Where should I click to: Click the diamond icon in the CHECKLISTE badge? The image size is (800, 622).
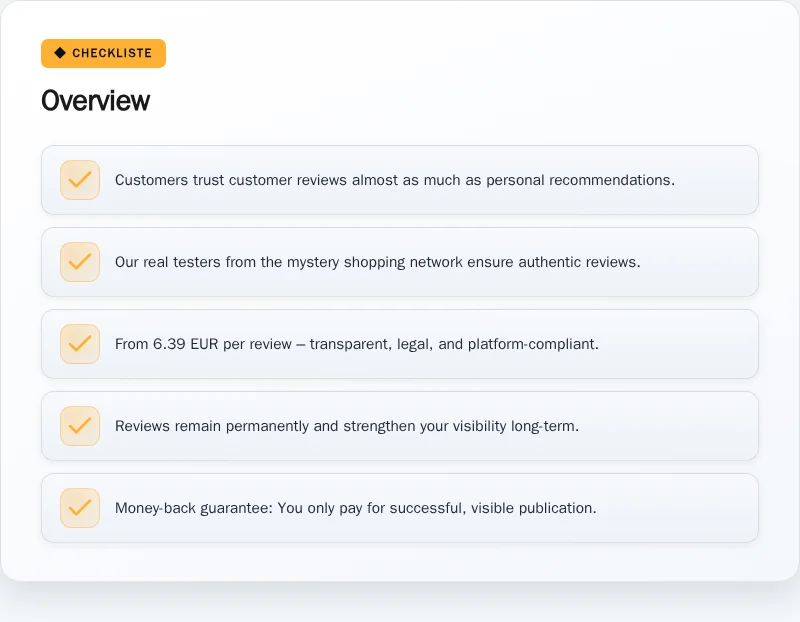click(x=60, y=53)
